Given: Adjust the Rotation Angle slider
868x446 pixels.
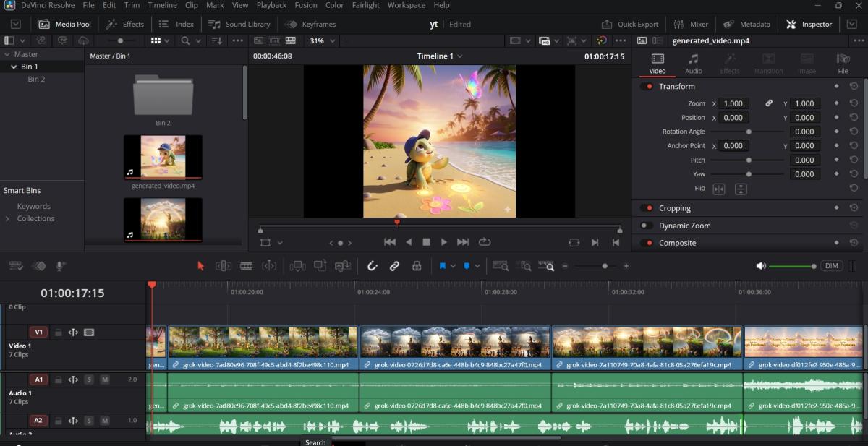Looking at the screenshot, I should (749, 132).
